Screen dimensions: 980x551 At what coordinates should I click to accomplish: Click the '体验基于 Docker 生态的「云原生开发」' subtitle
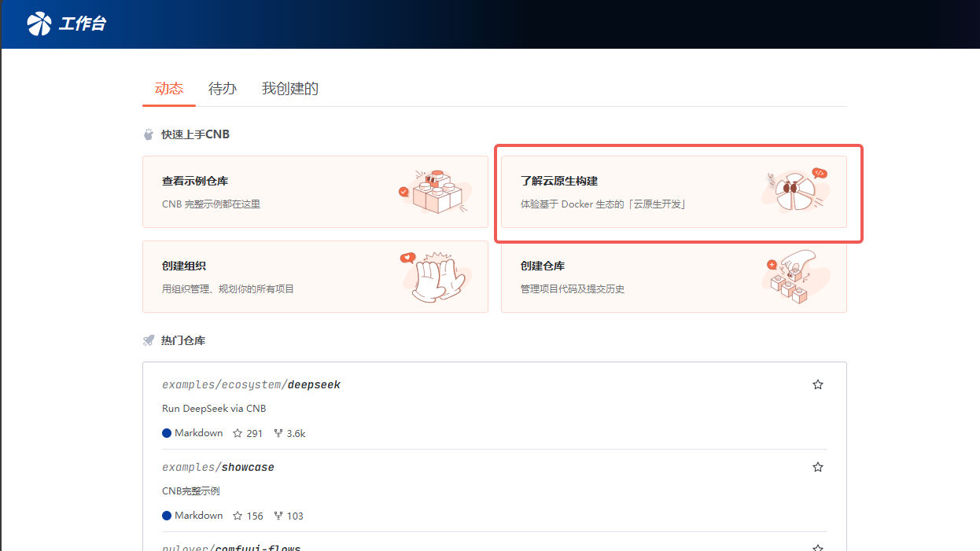[x=604, y=204]
